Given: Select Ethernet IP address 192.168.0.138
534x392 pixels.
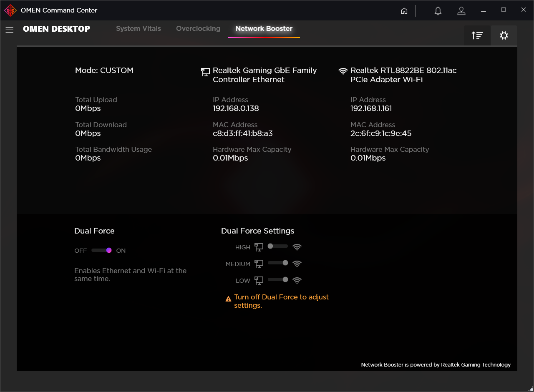Looking at the screenshot, I should point(236,108).
